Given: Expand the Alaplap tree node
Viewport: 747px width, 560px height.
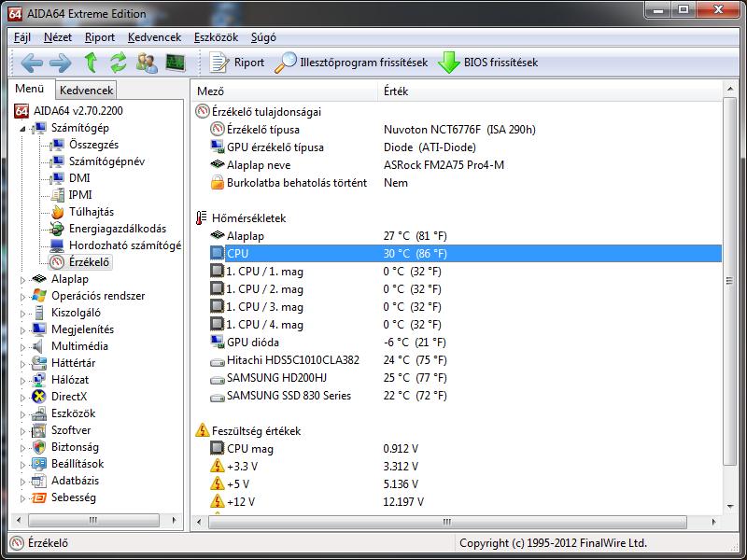Looking at the screenshot, I should [x=22, y=280].
